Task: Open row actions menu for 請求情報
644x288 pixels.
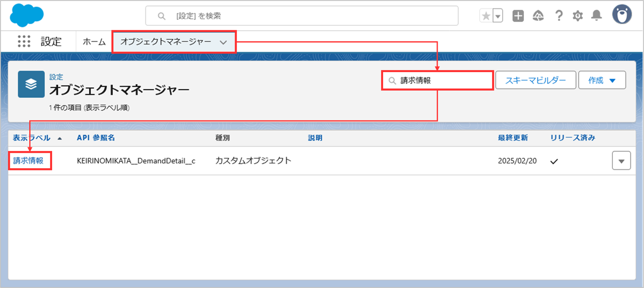Action: pyautogui.click(x=621, y=161)
